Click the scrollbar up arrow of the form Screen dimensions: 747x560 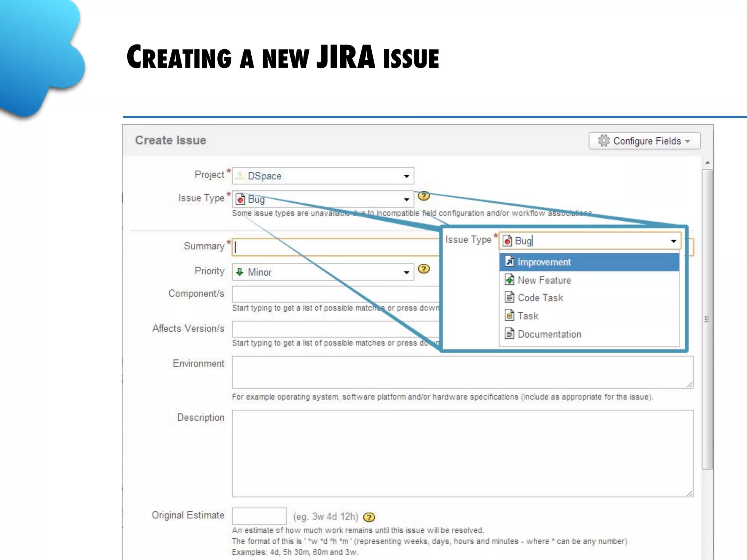click(x=708, y=163)
